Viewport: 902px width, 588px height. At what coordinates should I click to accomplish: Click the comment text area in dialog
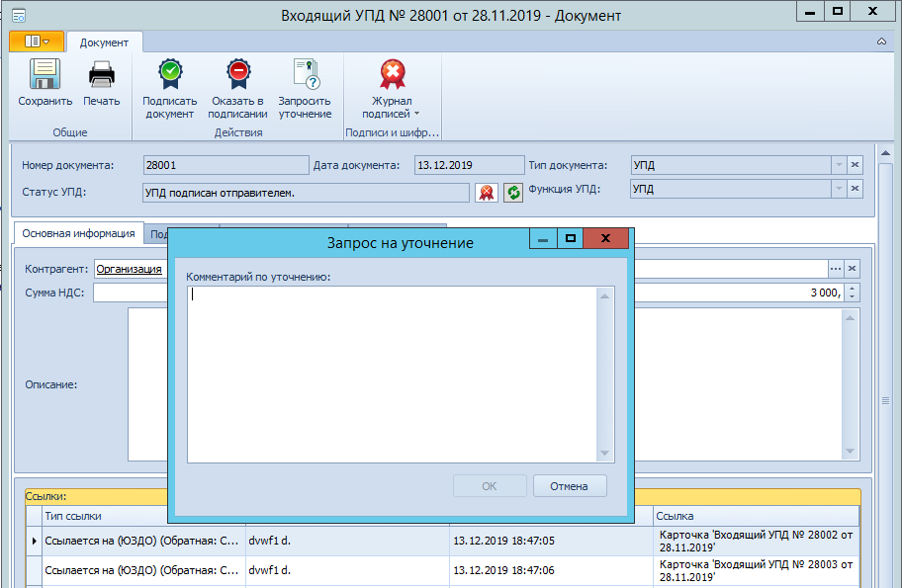tap(392, 375)
